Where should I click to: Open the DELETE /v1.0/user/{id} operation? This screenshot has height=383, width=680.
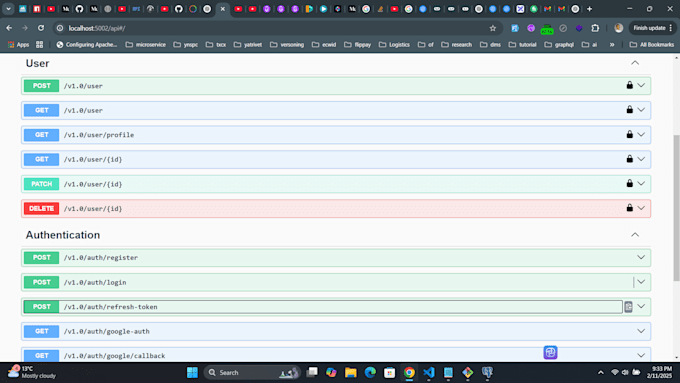coord(336,208)
